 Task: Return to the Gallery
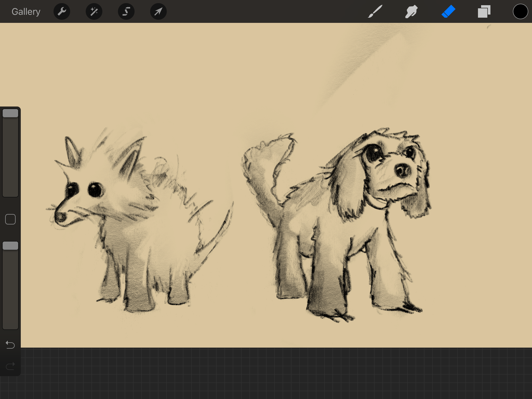tap(26, 12)
